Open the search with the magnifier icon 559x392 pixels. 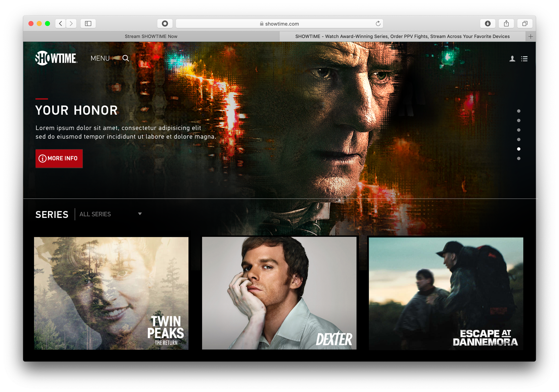point(126,58)
